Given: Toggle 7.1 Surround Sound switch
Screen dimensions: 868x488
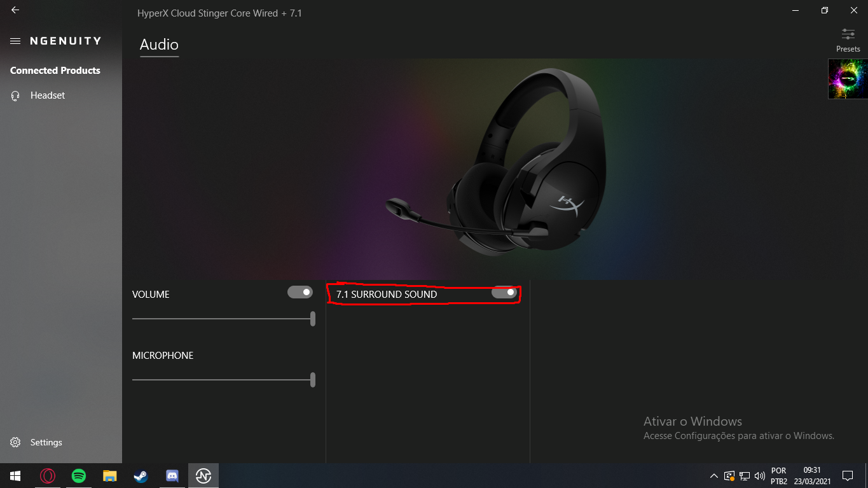Looking at the screenshot, I should tap(504, 292).
